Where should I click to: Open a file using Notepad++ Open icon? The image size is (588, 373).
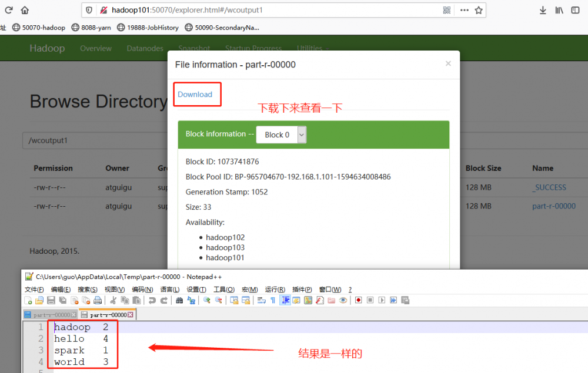point(40,300)
